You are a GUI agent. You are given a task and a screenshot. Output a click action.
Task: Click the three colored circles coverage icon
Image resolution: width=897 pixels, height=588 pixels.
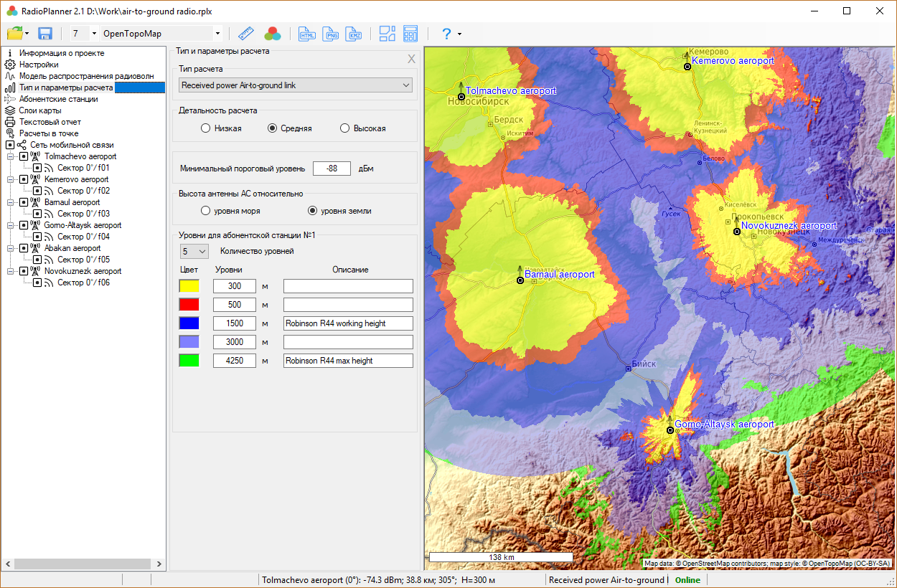pos(273,34)
